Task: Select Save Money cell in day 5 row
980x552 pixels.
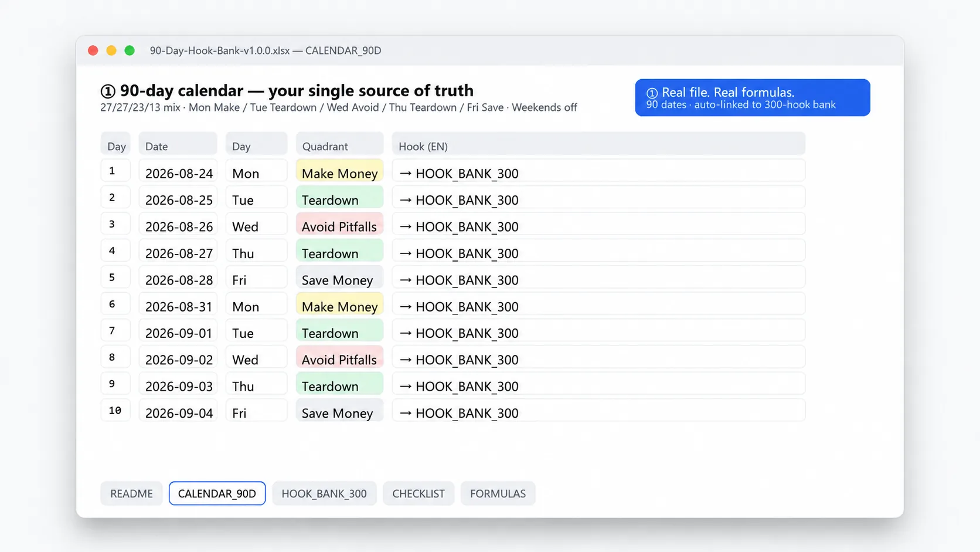Action: pyautogui.click(x=340, y=277)
